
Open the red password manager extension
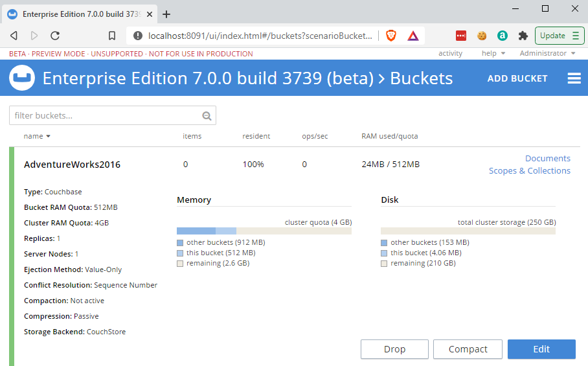(461, 36)
